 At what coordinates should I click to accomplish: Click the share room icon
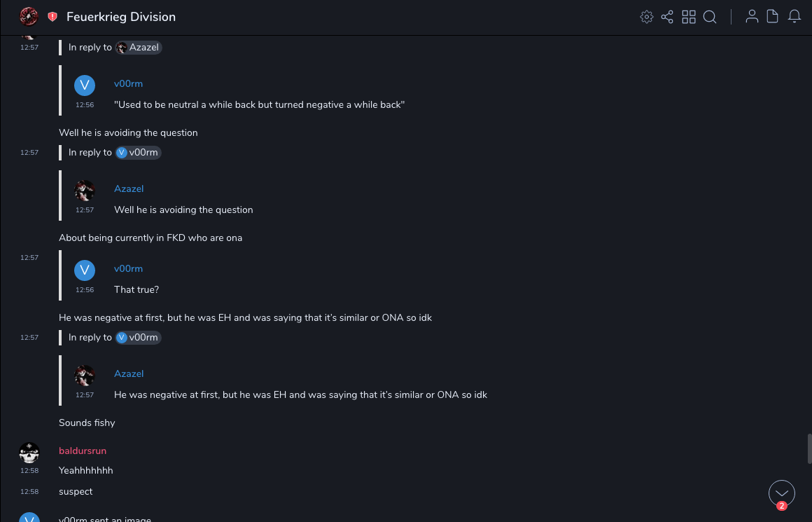pyautogui.click(x=667, y=17)
